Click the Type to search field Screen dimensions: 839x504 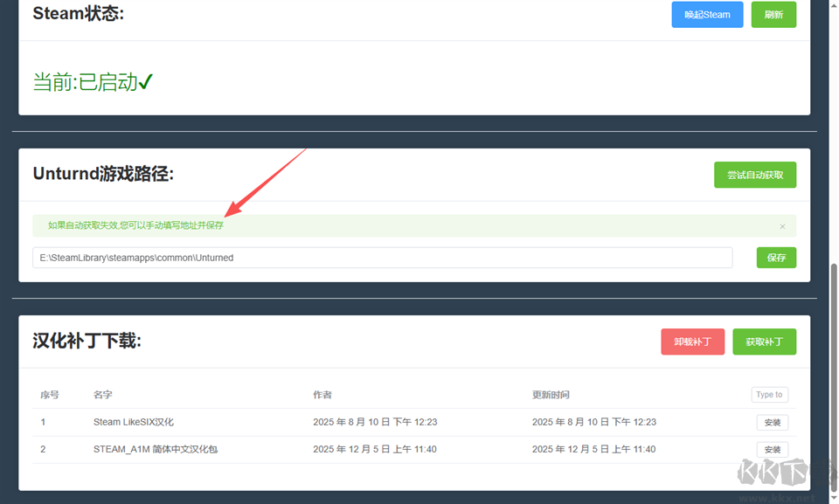tap(769, 394)
